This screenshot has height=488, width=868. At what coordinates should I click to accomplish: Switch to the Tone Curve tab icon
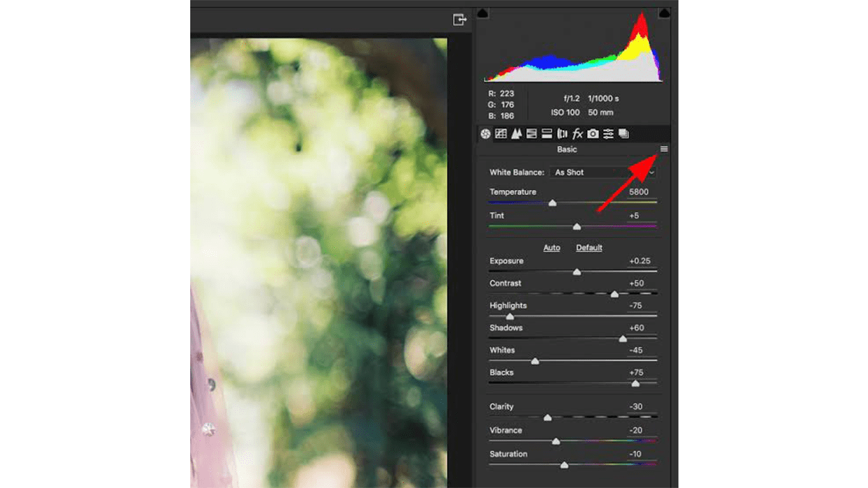[x=501, y=134]
